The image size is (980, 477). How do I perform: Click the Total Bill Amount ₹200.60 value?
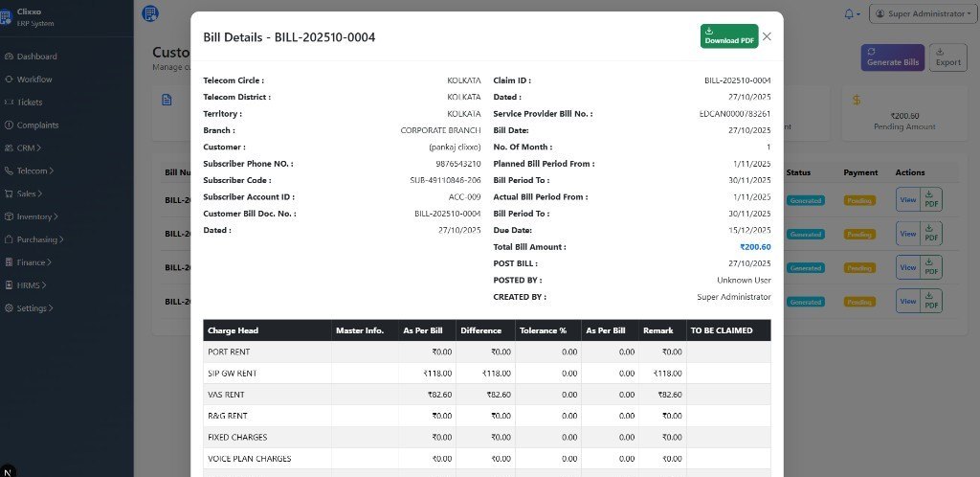coord(755,247)
